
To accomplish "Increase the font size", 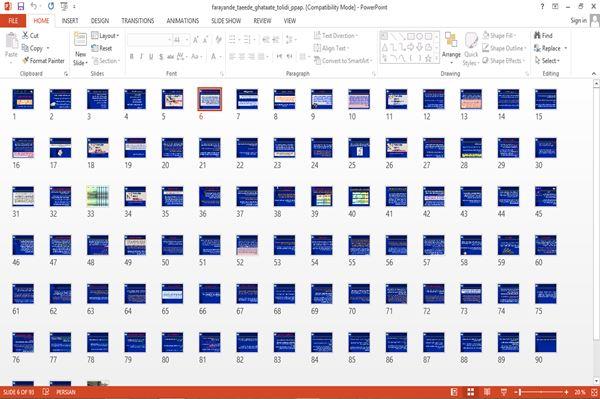I will (196, 39).
